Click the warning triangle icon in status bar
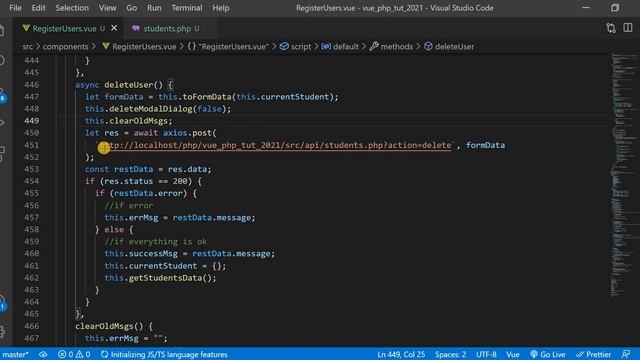This screenshot has width=640, height=360. tap(79, 354)
